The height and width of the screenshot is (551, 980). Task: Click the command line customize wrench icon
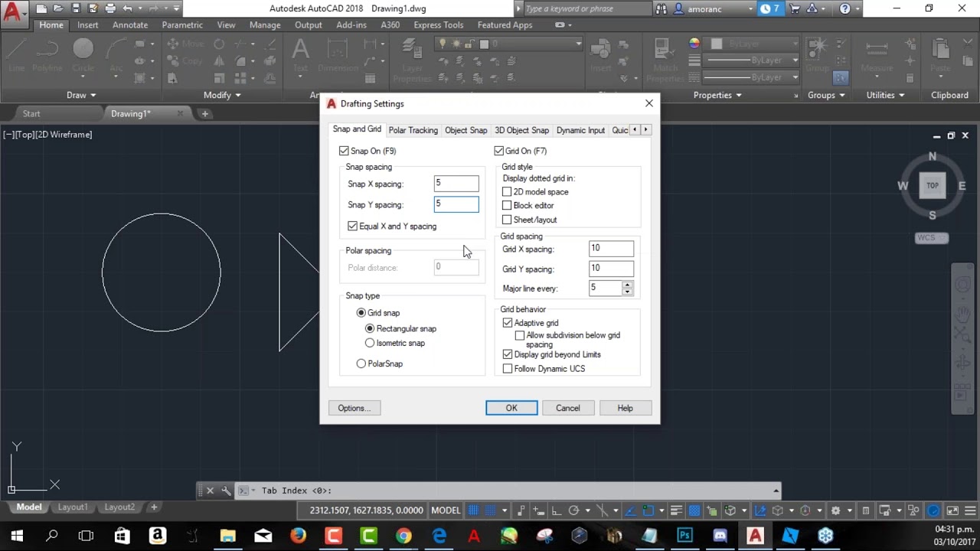226,491
